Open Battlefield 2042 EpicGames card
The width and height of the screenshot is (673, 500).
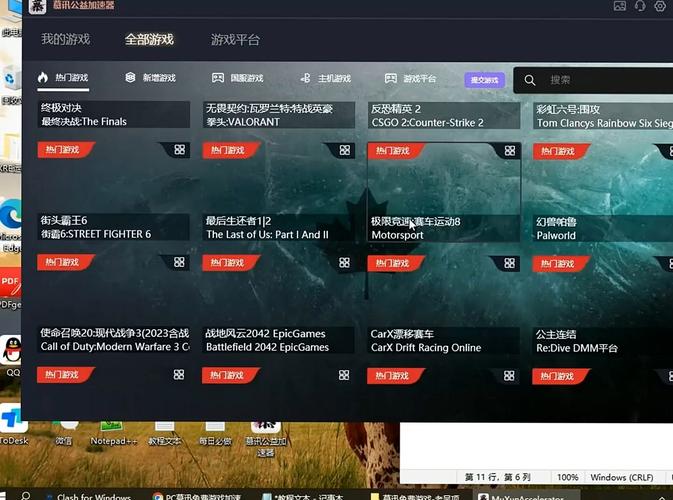(x=279, y=340)
